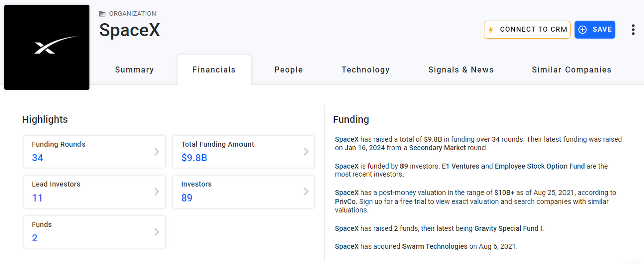Open the three-dot more options menu
The height and width of the screenshot is (263, 644).
pos(633,30)
